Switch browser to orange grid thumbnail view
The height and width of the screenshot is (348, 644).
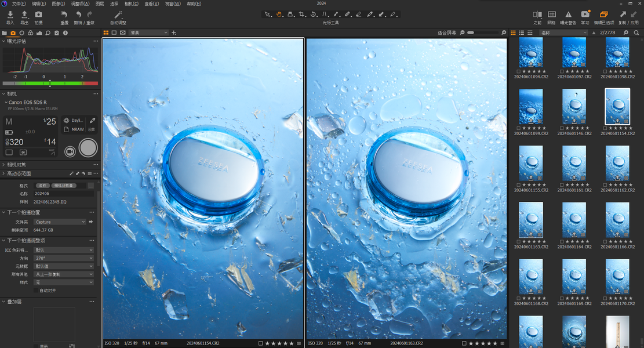tap(513, 32)
